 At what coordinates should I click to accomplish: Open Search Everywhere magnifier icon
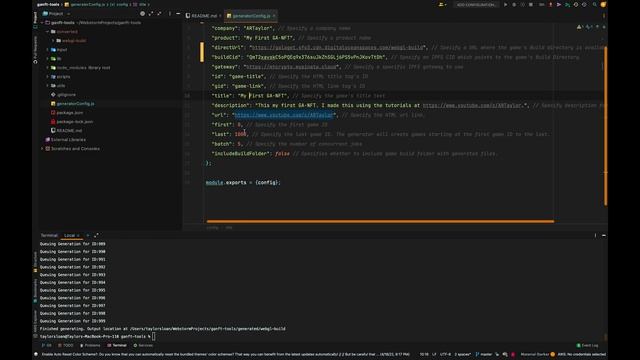(x=595, y=5)
